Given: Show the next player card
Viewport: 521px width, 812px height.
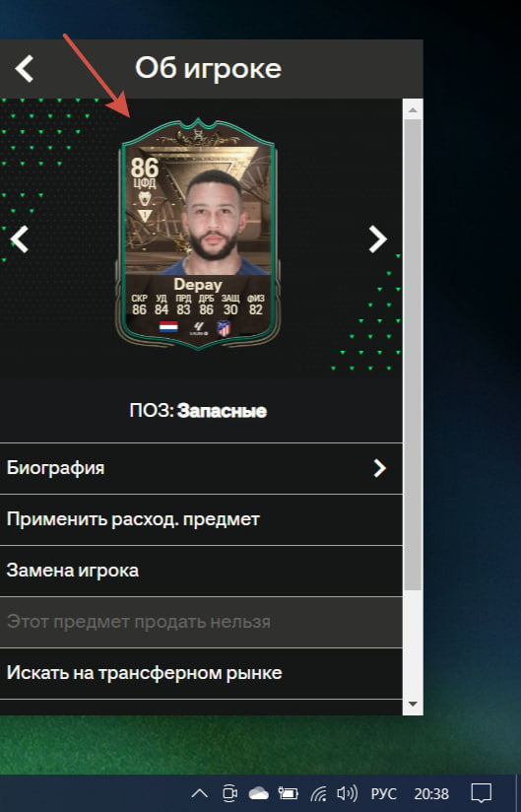Looking at the screenshot, I should coord(377,239).
